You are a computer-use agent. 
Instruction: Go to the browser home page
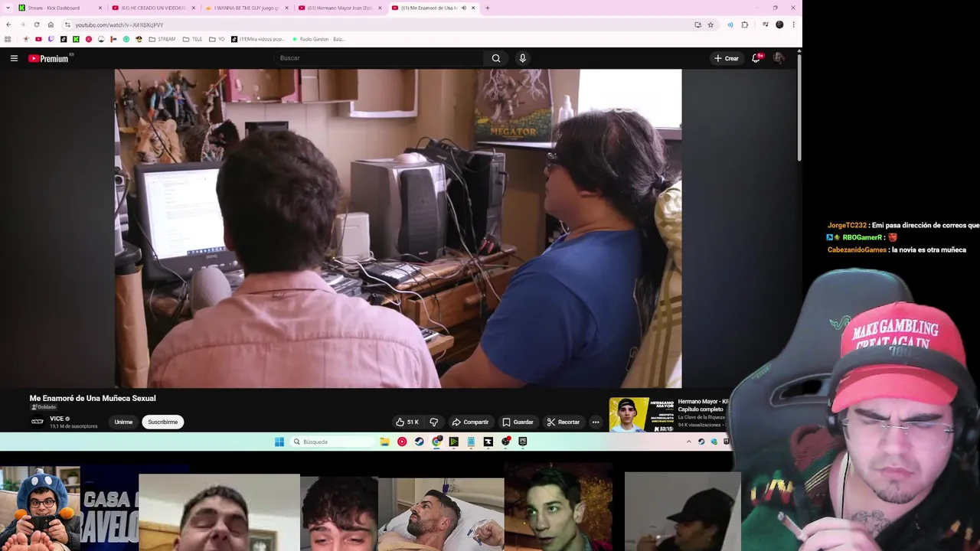51,24
